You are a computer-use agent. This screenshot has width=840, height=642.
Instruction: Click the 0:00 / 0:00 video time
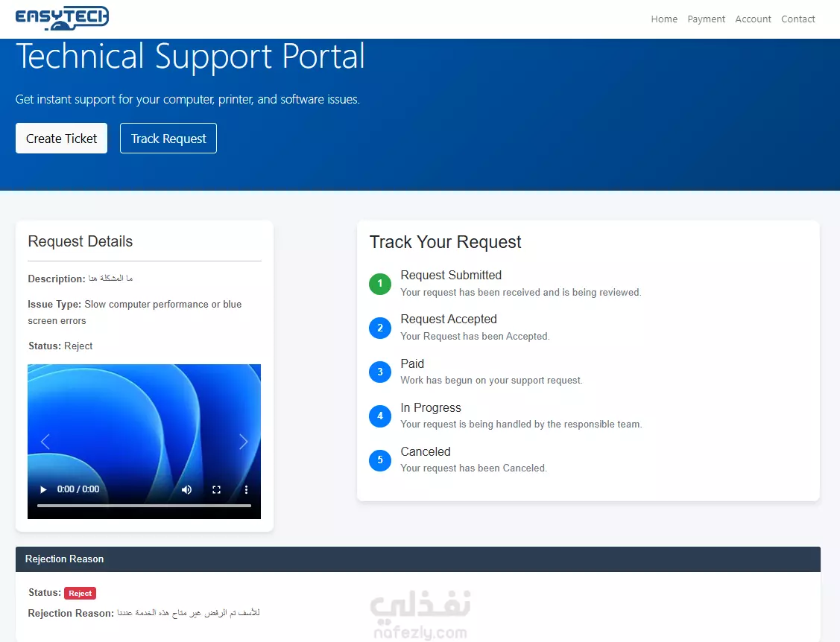(x=78, y=489)
